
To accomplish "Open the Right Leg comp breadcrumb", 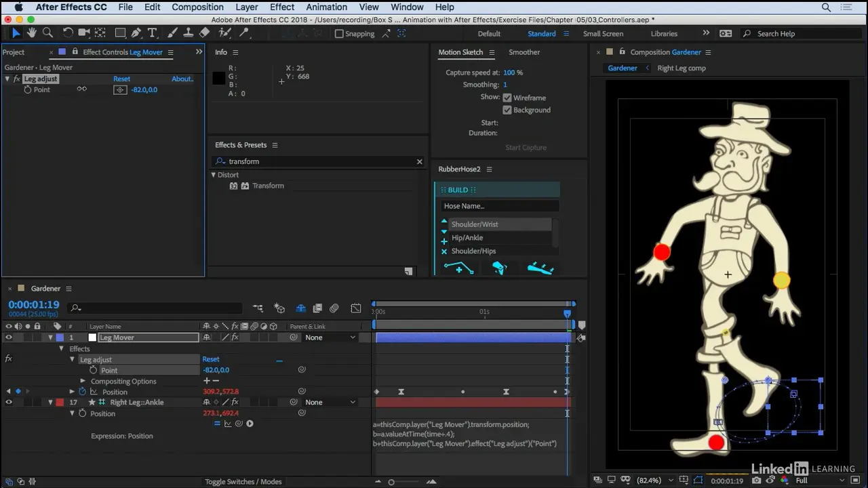I will point(682,68).
